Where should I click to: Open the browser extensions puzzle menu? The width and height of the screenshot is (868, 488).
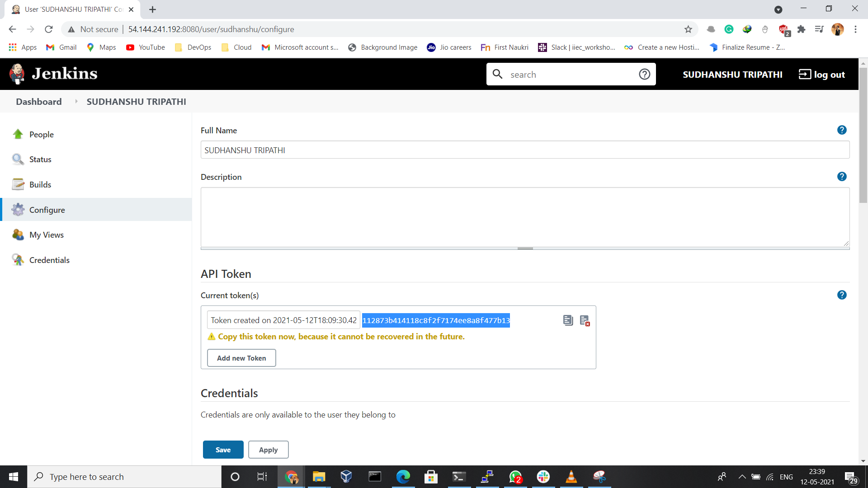tap(801, 29)
